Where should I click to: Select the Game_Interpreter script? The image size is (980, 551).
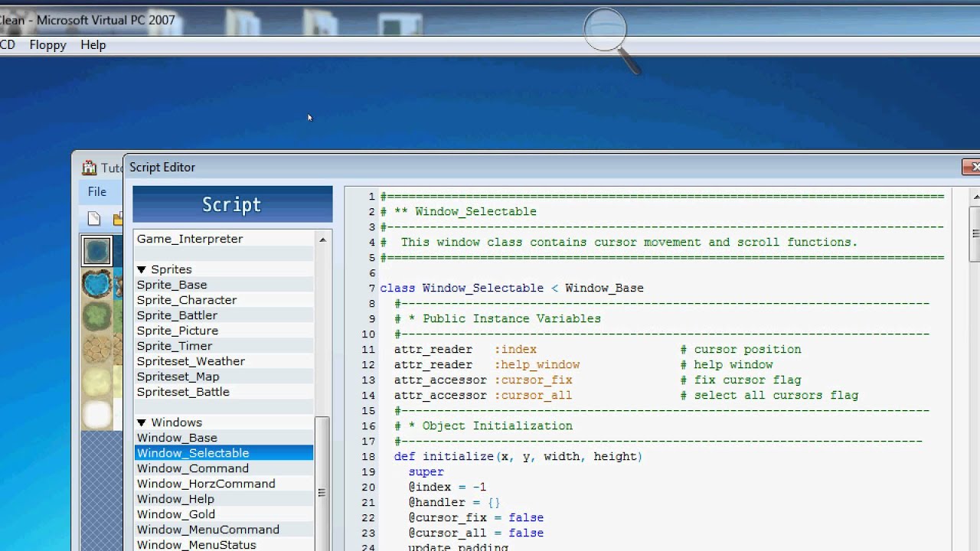[225, 239]
